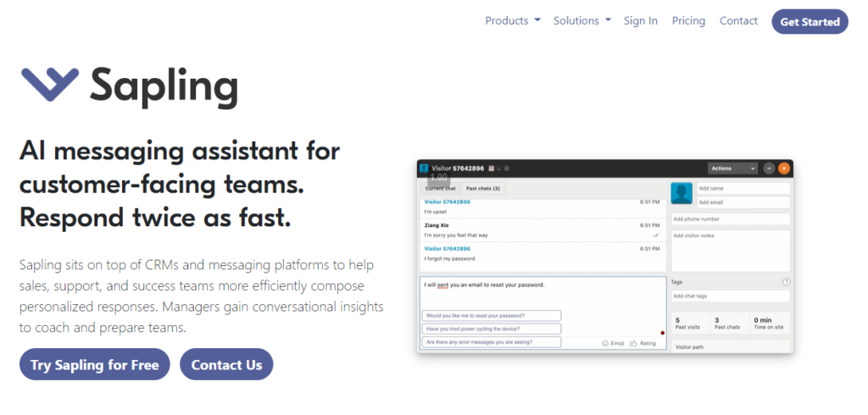
Task: Select the Current chat tab
Action: click(x=440, y=189)
